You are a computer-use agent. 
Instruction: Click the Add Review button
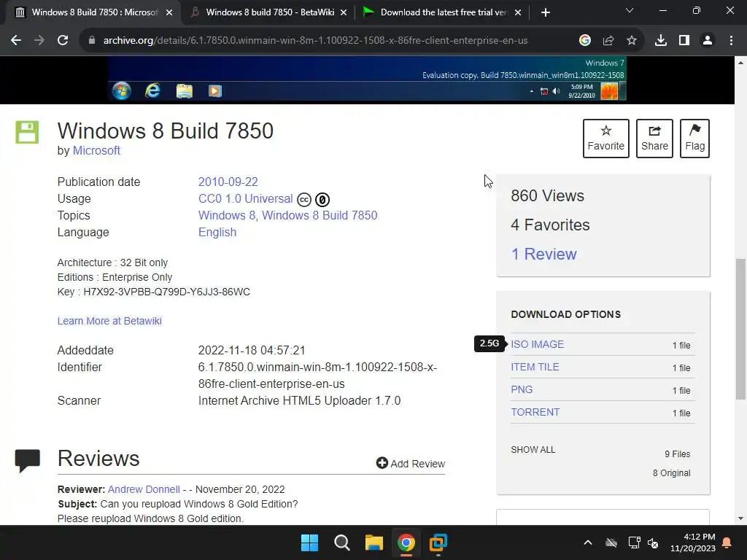(410, 463)
